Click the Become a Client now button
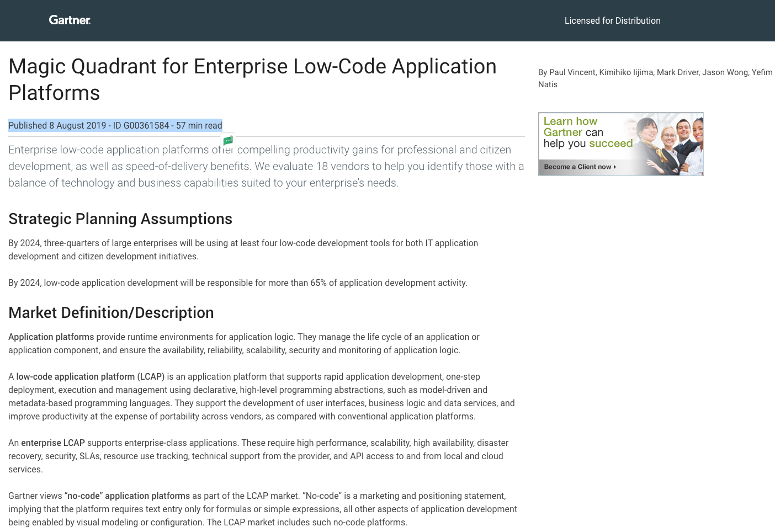This screenshot has width=775, height=532. point(580,167)
